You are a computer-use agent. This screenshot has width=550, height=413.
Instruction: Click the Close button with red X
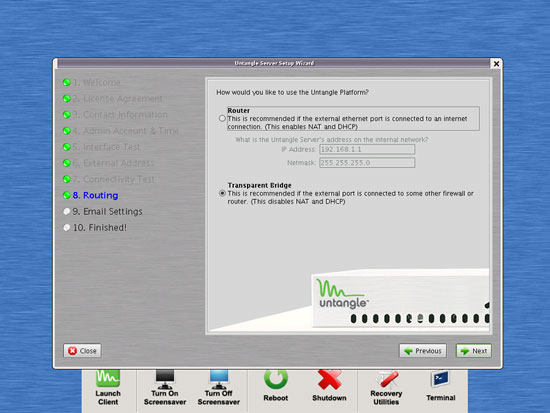tap(82, 351)
